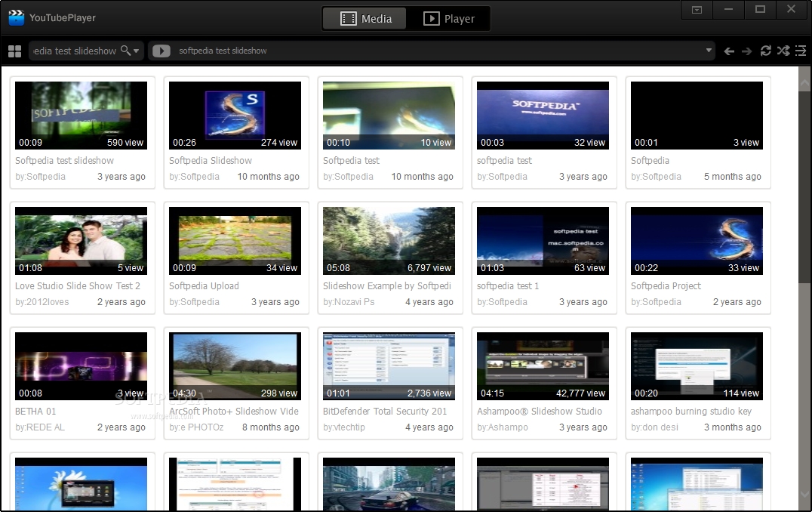Expand the playlist title dropdown arrow

point(709,51)
